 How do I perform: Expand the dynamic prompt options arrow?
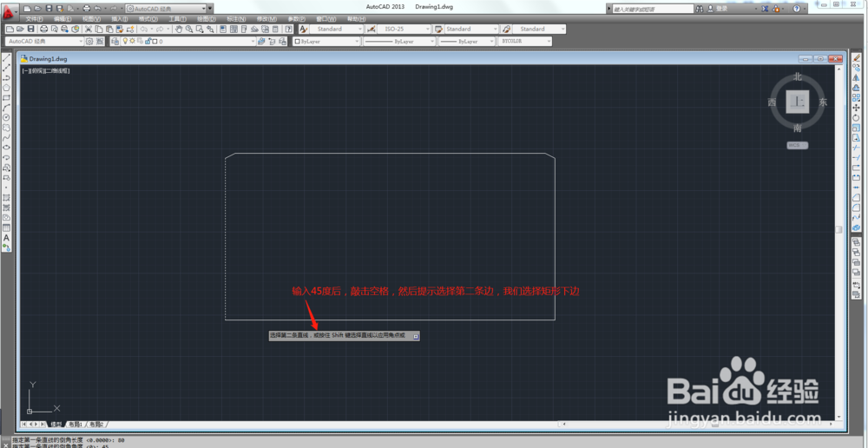416,336
